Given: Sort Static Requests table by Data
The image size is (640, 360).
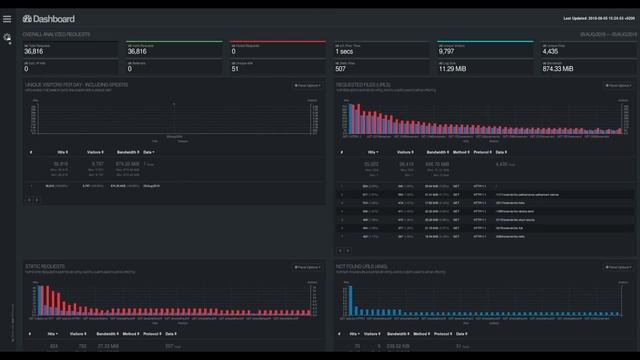Looking at the screenshot, I should [171, 334].
